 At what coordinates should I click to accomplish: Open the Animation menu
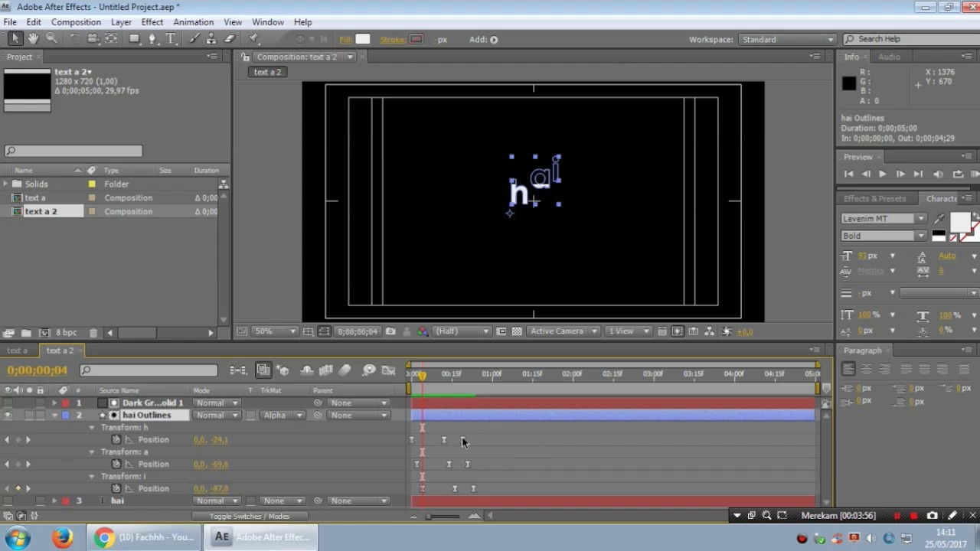193,22
